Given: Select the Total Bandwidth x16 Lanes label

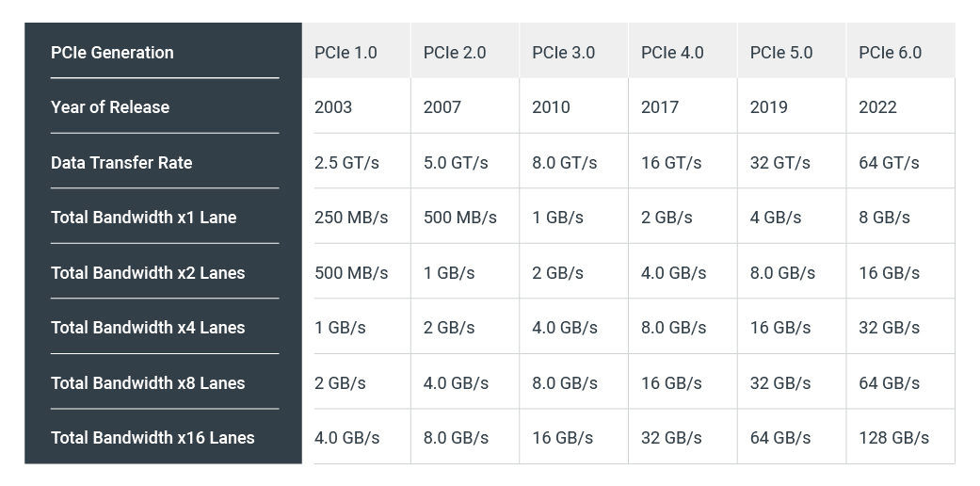Looking at the screenshot, I should click(153, 438).
